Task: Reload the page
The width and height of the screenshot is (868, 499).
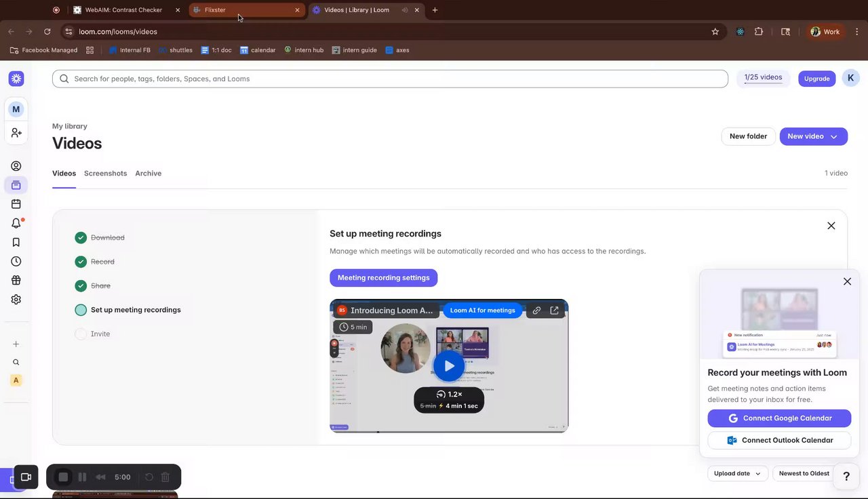Action: 47,32
